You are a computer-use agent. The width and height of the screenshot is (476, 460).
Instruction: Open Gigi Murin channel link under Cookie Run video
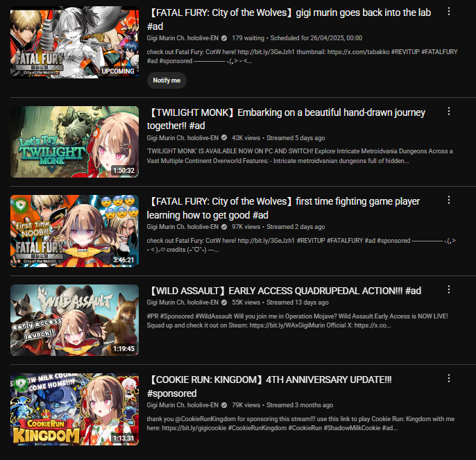click(x=182, y=405)
